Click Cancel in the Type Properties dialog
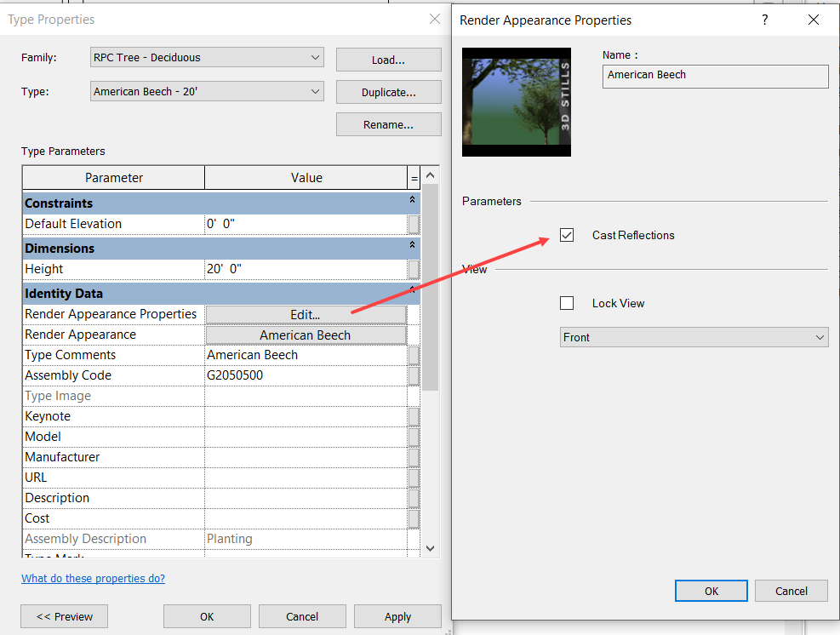This screenshot has height=635, width=840. [302, 617]
